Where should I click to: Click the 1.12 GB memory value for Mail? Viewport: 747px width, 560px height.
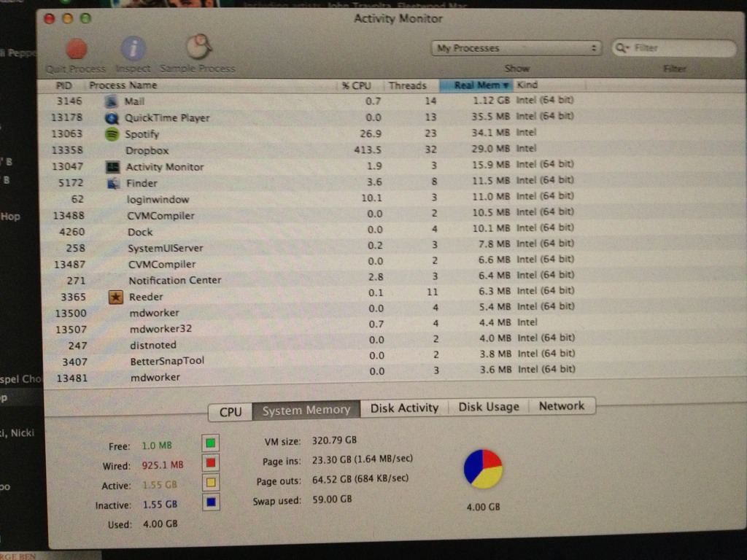[x=491, y=101]
